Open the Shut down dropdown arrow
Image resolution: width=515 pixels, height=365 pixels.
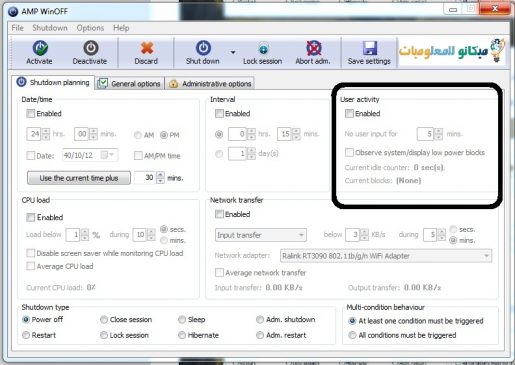233,52
